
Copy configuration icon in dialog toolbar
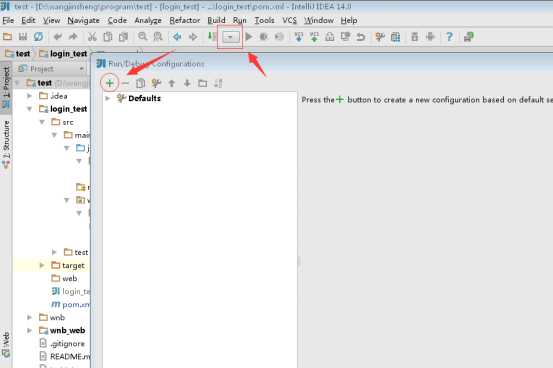click(x=140, y=83)
